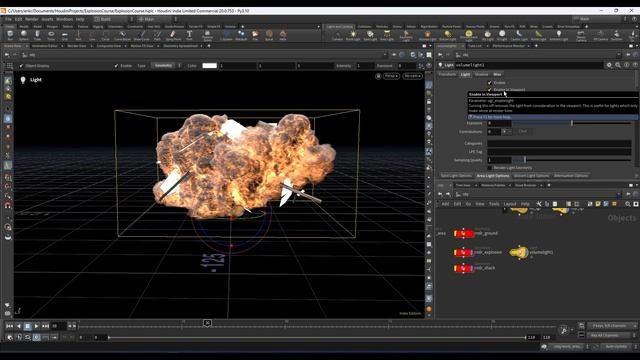Viewport: 640px width, 360px height.
Task: Click the LPE Tag input field
Action: click(x=559, y=151)
